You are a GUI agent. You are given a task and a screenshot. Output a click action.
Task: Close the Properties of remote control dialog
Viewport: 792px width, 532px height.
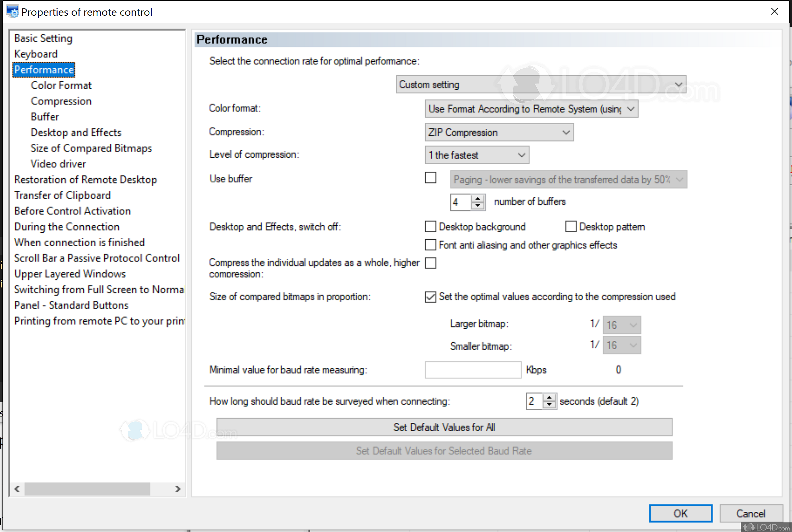click(x=775, y=12)
